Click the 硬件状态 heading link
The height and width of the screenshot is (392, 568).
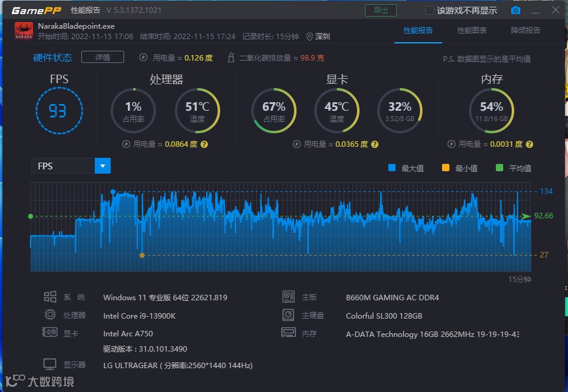(53, 57)
